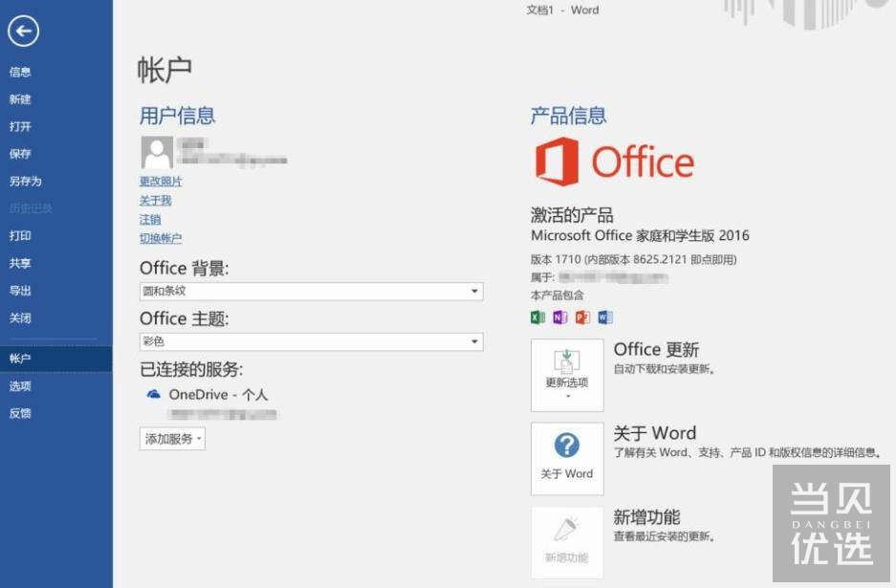Click the Microsoft Office 家庭和学生版 2016 text

pos(640,235)
